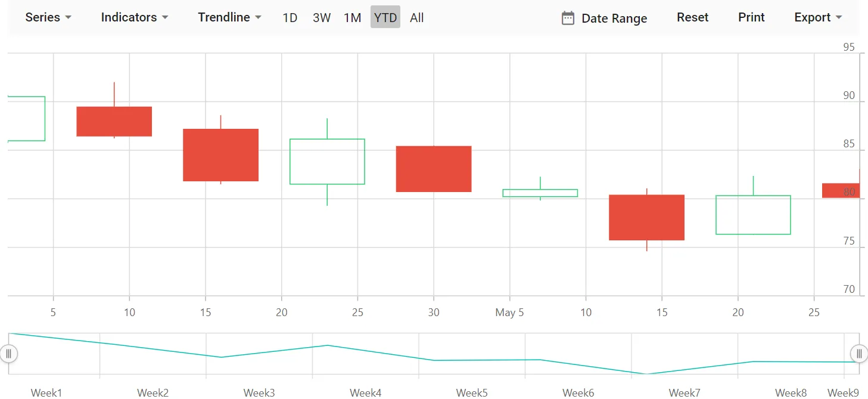Click the Week2 label in navigator

[x=153, y=392]
